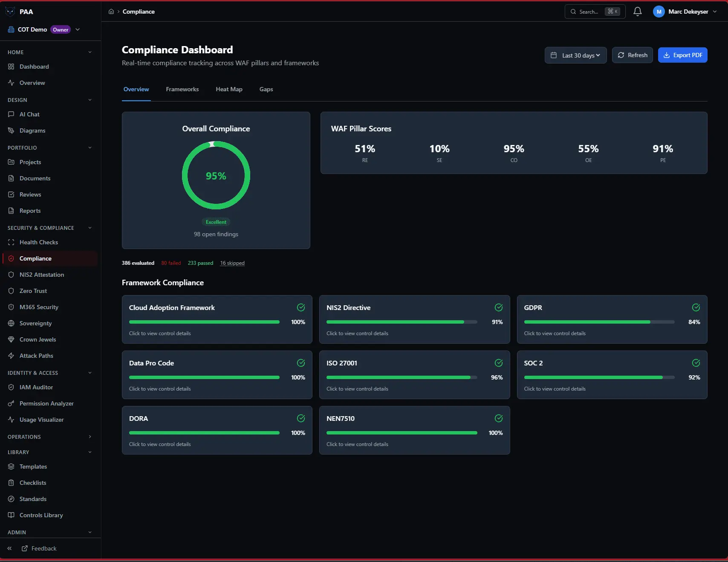Open the NEN7510 framework card
This screenshot has height=562, width=728.
click(414, 430)
